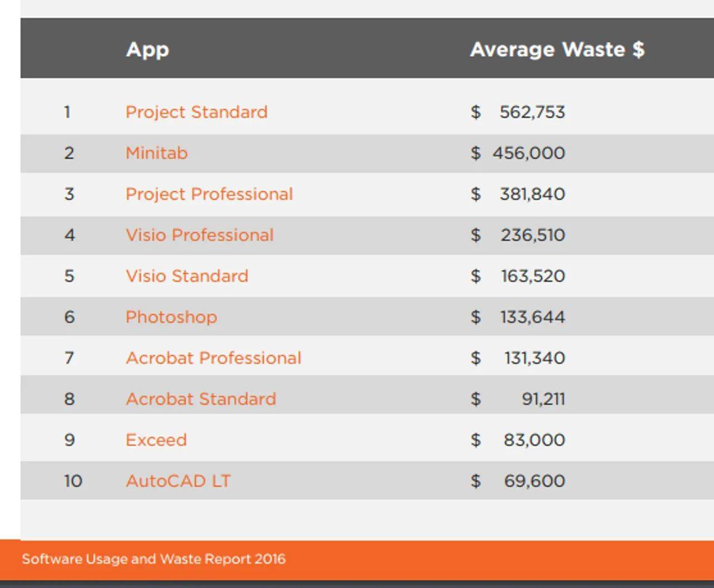Screen dimensions: 714x588
Task: Select the 236,510 Visio Professional amount
Action: point(533,235)
